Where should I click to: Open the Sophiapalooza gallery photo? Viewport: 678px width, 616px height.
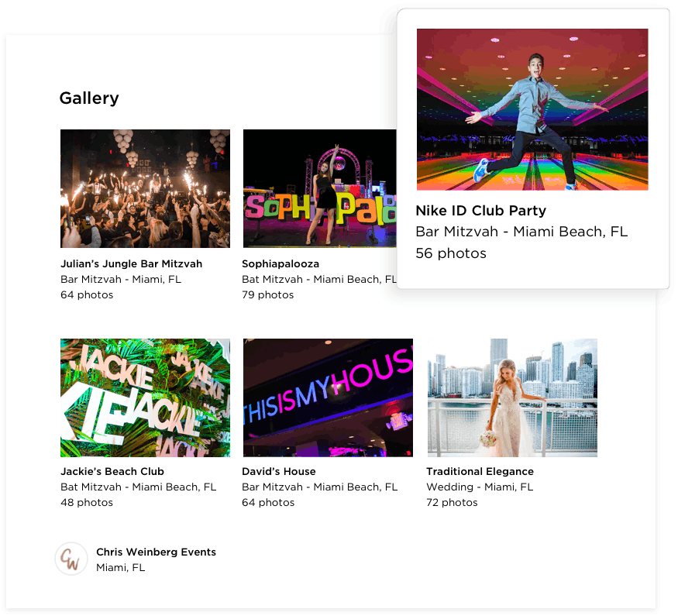tap(319, 188)
